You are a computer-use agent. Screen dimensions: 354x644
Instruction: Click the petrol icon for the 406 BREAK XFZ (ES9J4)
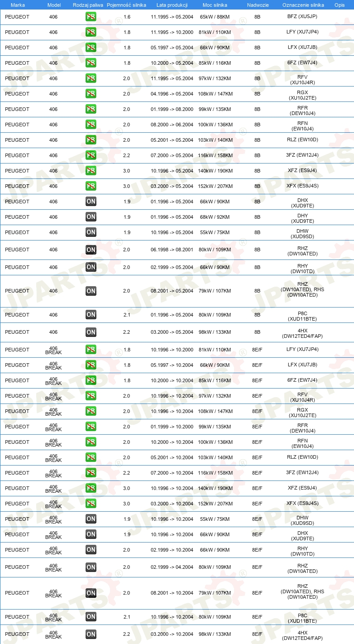[91, 488]
